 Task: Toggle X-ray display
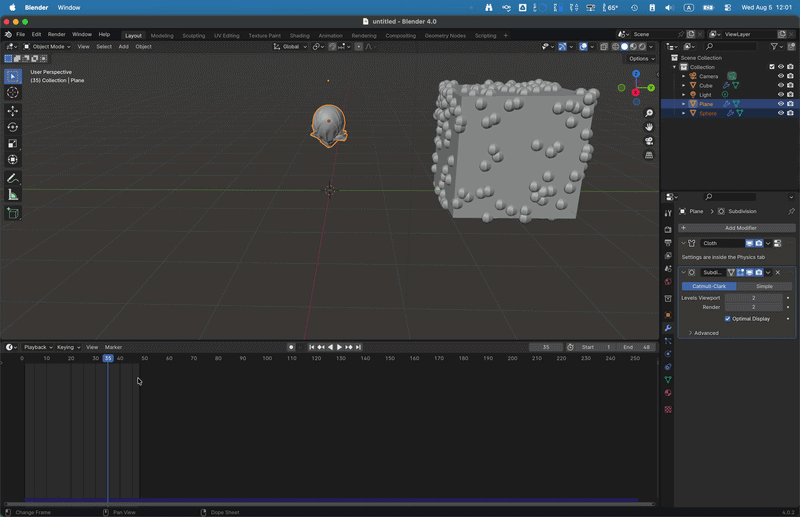(604, 46)
